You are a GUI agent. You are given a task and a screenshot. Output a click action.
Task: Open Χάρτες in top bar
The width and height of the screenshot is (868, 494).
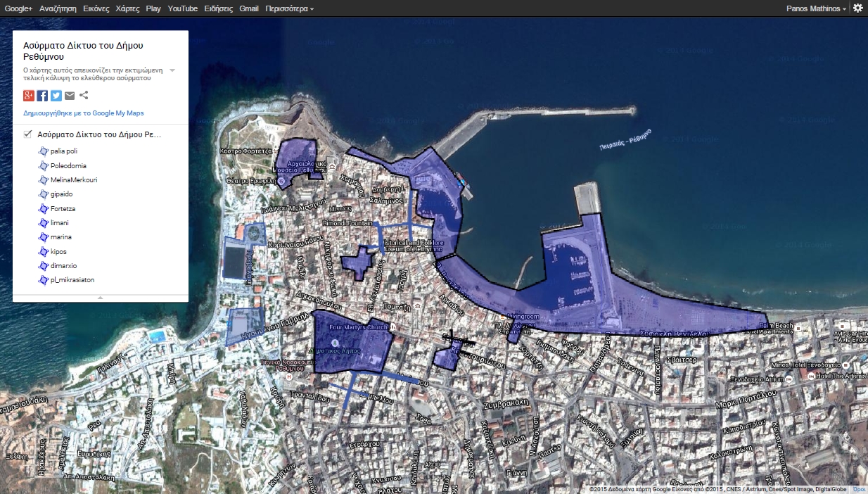127,8
